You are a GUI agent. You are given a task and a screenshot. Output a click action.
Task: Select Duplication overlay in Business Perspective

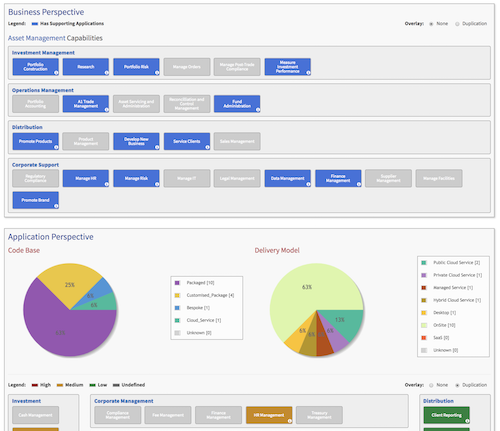pyautogui.click(x=457, y=24)
